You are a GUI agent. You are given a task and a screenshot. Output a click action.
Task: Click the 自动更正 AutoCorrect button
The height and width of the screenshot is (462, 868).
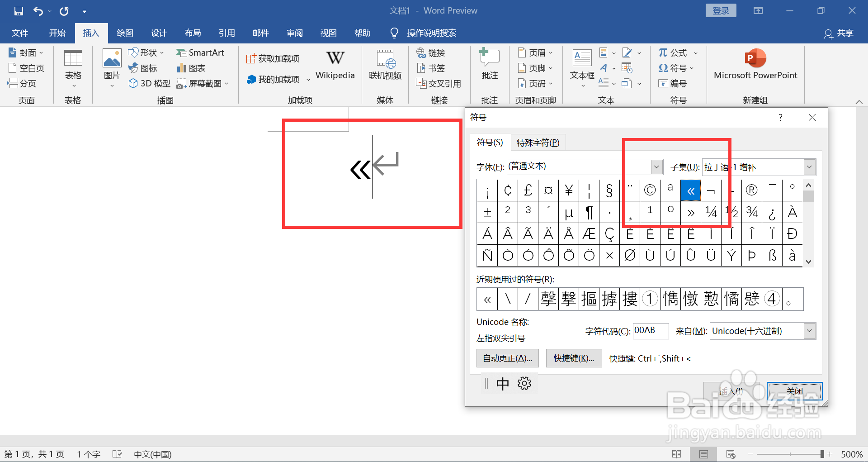click(x=507, y=358)
